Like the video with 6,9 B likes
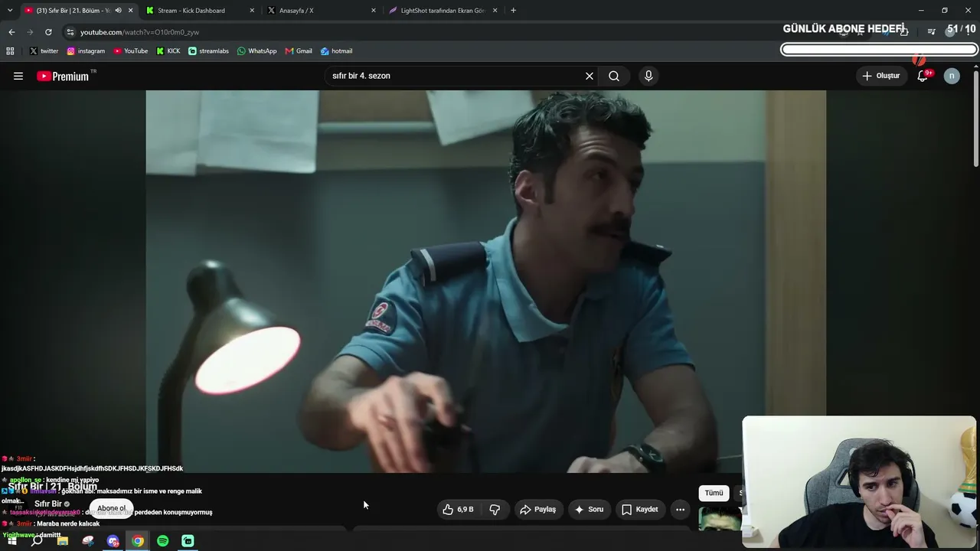This screenshot has height=551, width=980. coord(459,509)
